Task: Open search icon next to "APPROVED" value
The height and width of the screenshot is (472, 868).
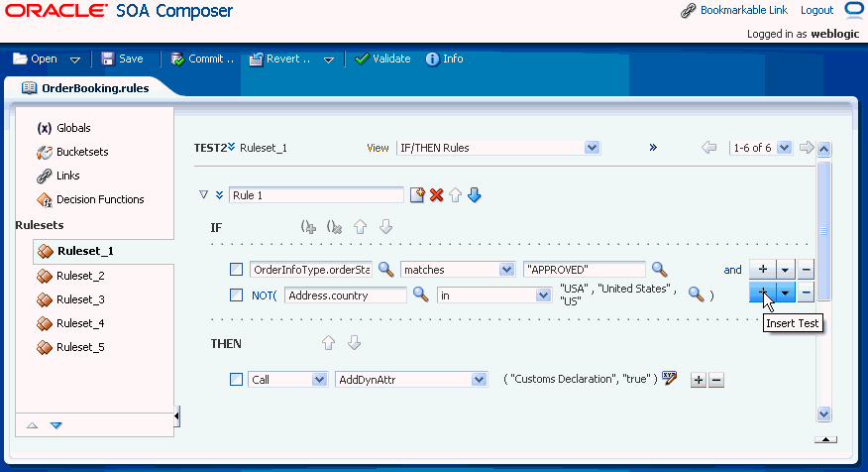Action: click(x=659, y=270)
